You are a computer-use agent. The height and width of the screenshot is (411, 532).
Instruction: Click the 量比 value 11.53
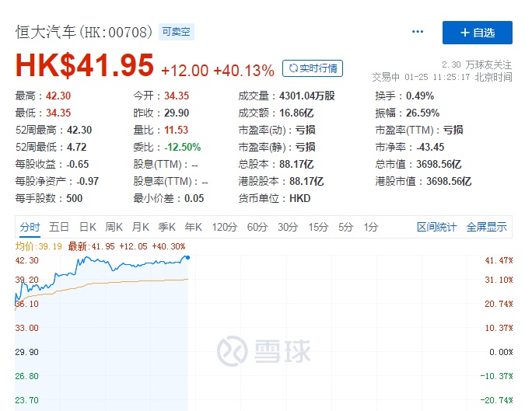176,130
